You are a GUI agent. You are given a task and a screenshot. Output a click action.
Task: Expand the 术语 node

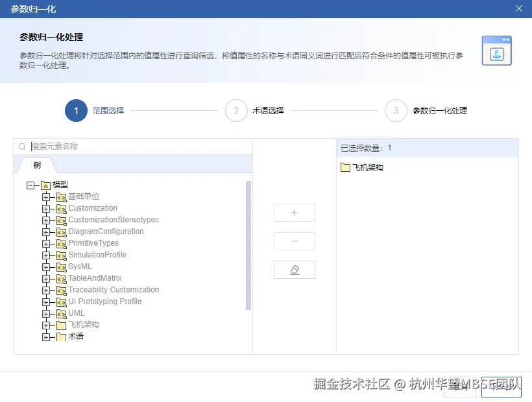pyautogui.click(x=46, y=337)
